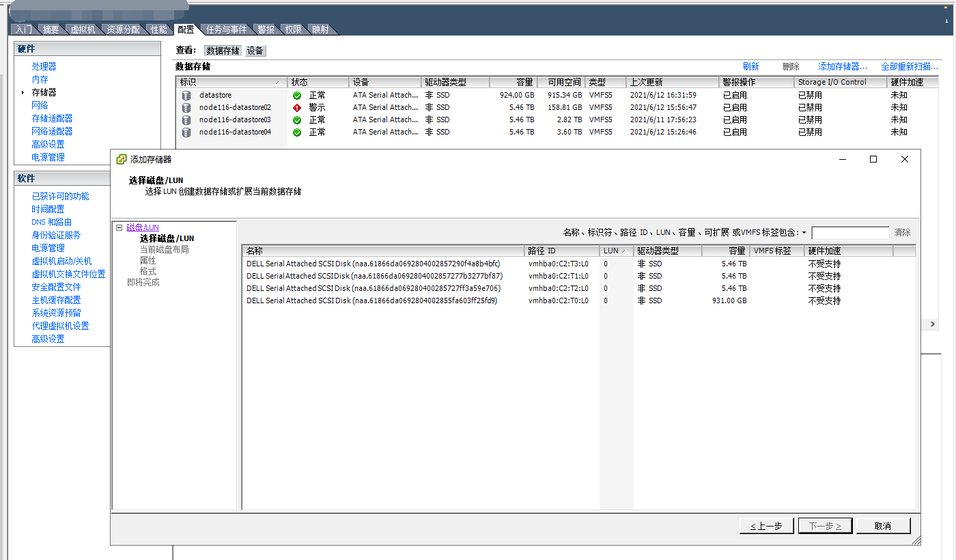The width and height of the screenshot is (956, 560).
Task: Click node116-datastore03 disk icon
Action: point(186,120)
